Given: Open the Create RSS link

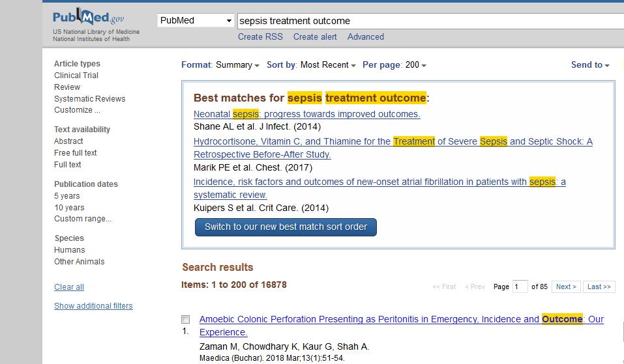Looking at the screenshot, I should coord(260,36).
